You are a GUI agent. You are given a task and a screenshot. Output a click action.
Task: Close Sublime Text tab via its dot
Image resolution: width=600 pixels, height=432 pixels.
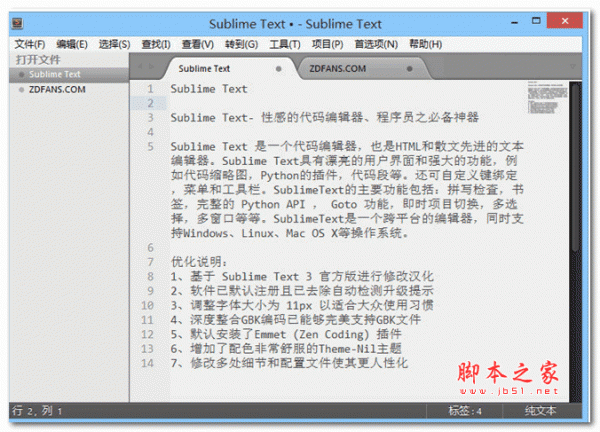[279, 69]
